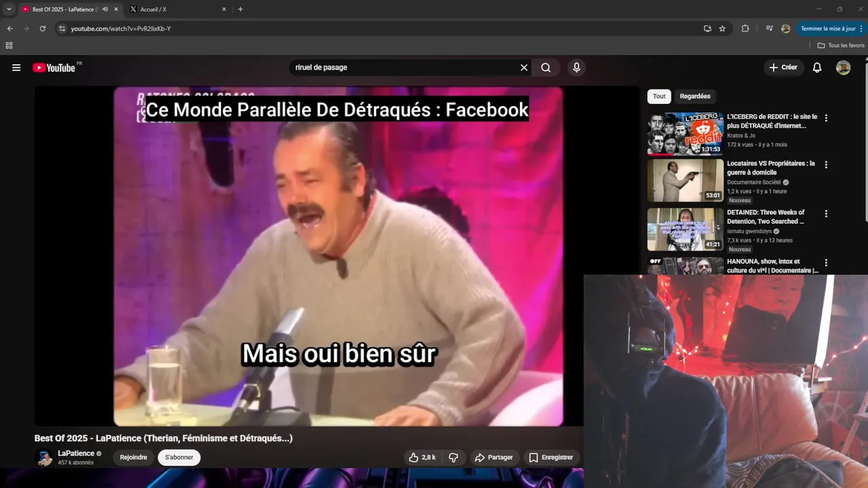Viewport: 868px width, 488px height.
Task: Click the Enregistrer button
Action: coord(551,457)
